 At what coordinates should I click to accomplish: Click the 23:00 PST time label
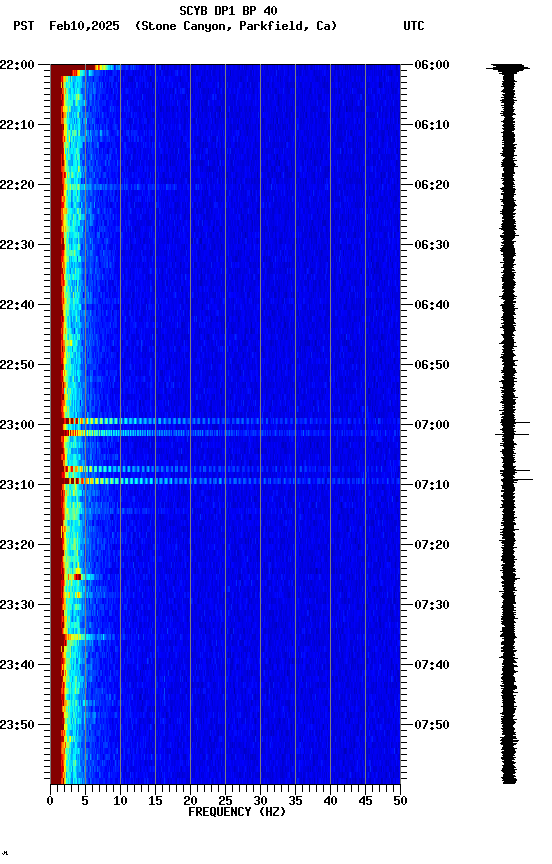(x=17, y=425)
